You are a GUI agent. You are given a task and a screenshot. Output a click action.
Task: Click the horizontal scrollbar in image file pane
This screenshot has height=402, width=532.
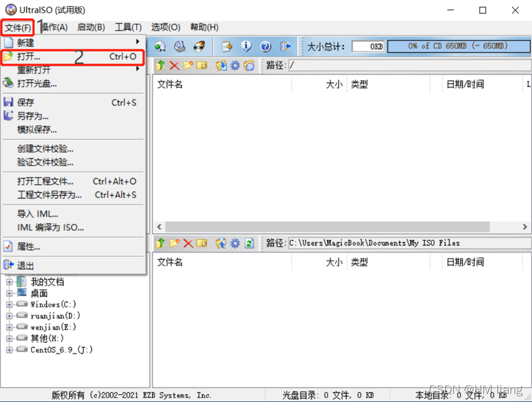pos(327,227)
